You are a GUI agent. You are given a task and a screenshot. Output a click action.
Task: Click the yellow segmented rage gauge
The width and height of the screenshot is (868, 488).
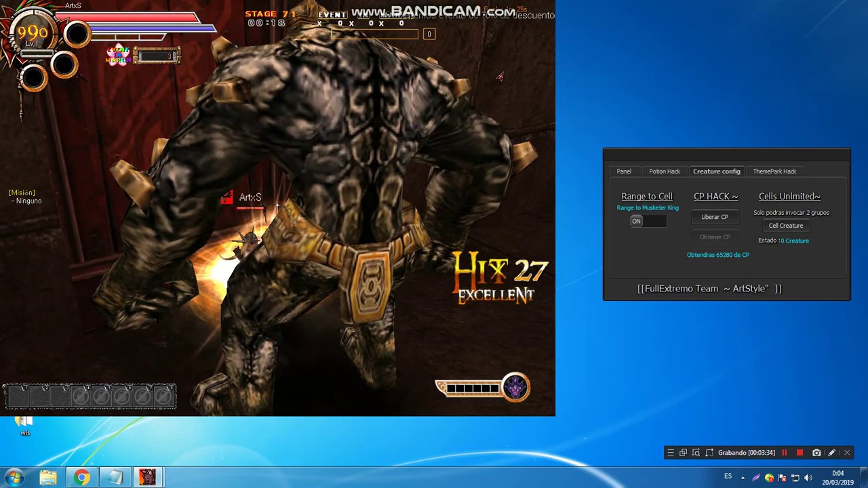[x=470, y=388]
